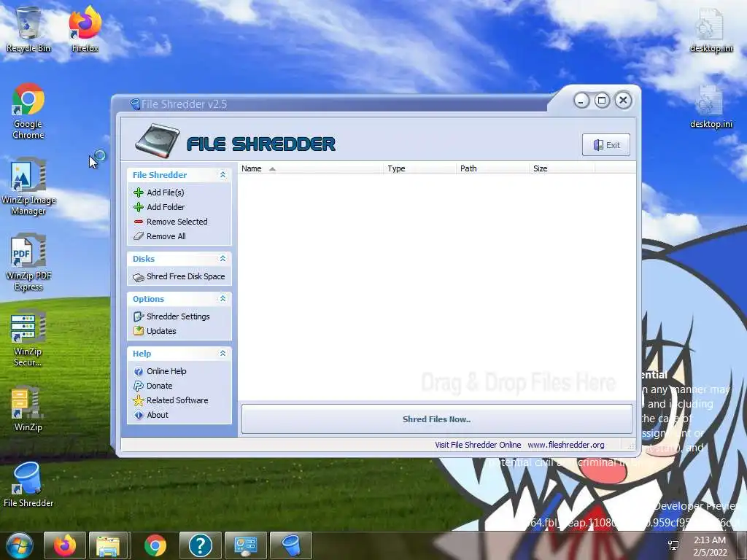Click the red minus icon beside Remove Selected
This screenshot has width=747, height=560.
[138, 222]
